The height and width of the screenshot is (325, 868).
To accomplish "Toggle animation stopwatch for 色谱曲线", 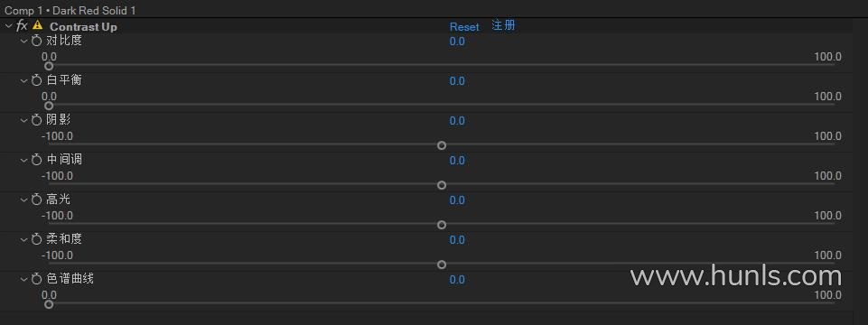I will coord(36,279).
